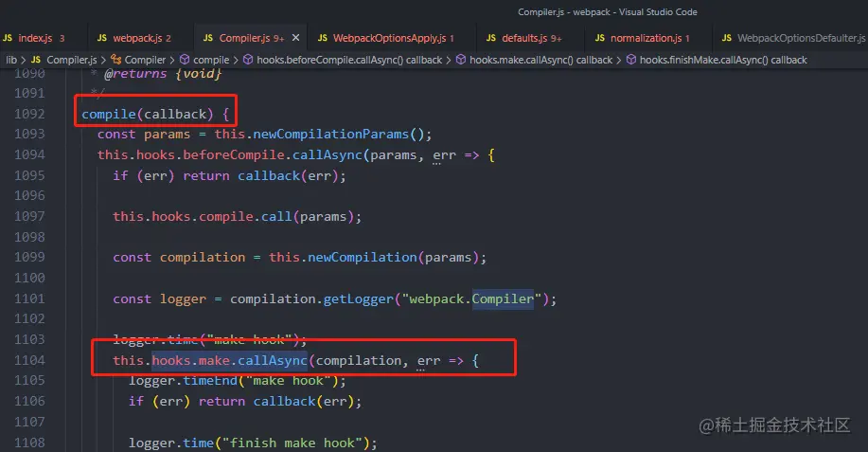Place cursor on compile(callback) method name
This screenshot has height=452, width=868.
(109, 114)
